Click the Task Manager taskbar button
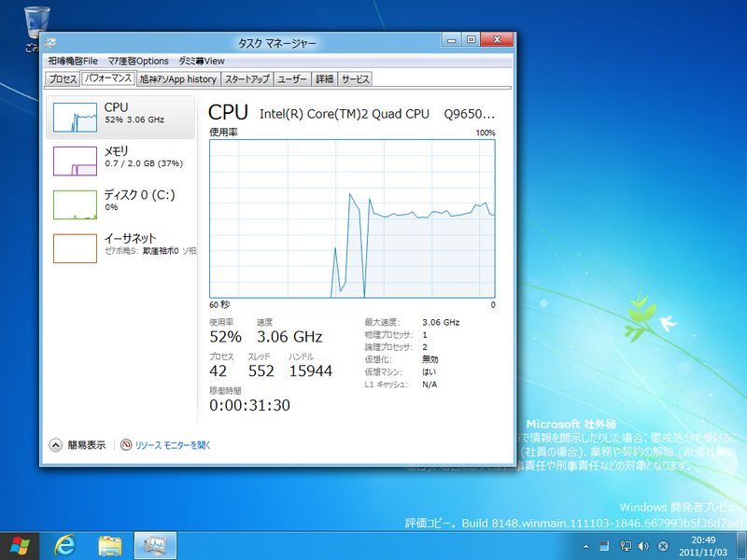This screenshot has width=747, height=560. [155, 546]
